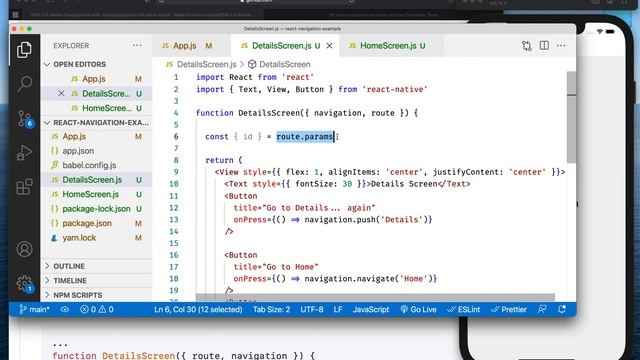This screenshot has height=360, width=640.
Task: Open errors and warnings count in status bar
Action: pos(97,309)
